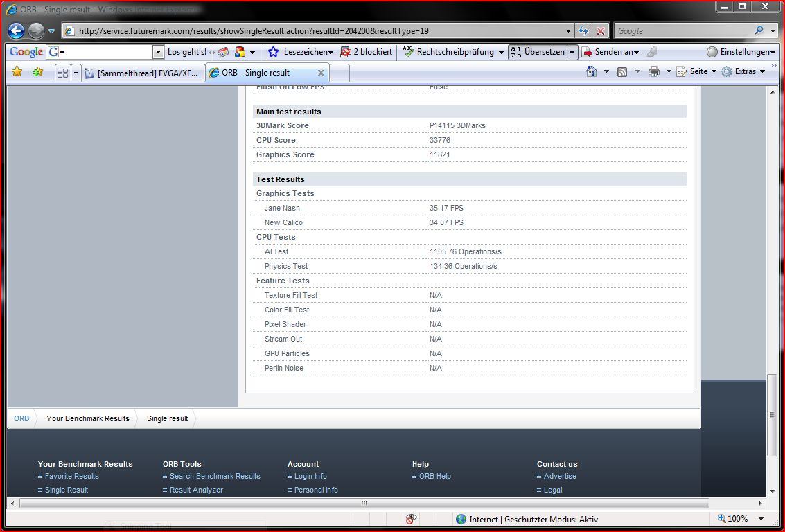
Task: Switch to the "[Sammelthread] EVGA/XF..." tab
Action: (143, 73)
